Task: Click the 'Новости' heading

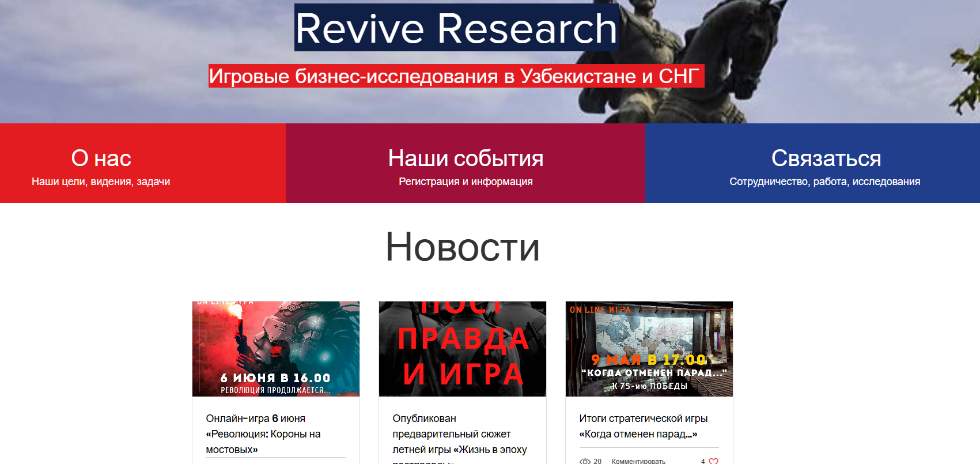Action: point(462,247)
